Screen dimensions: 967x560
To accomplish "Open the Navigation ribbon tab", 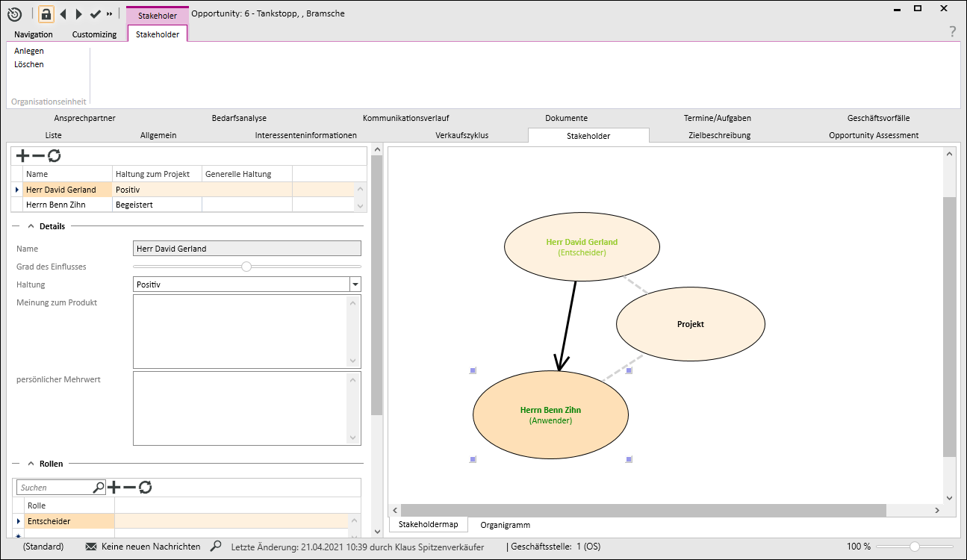I will pyautogui.click(x=34, y=34).
